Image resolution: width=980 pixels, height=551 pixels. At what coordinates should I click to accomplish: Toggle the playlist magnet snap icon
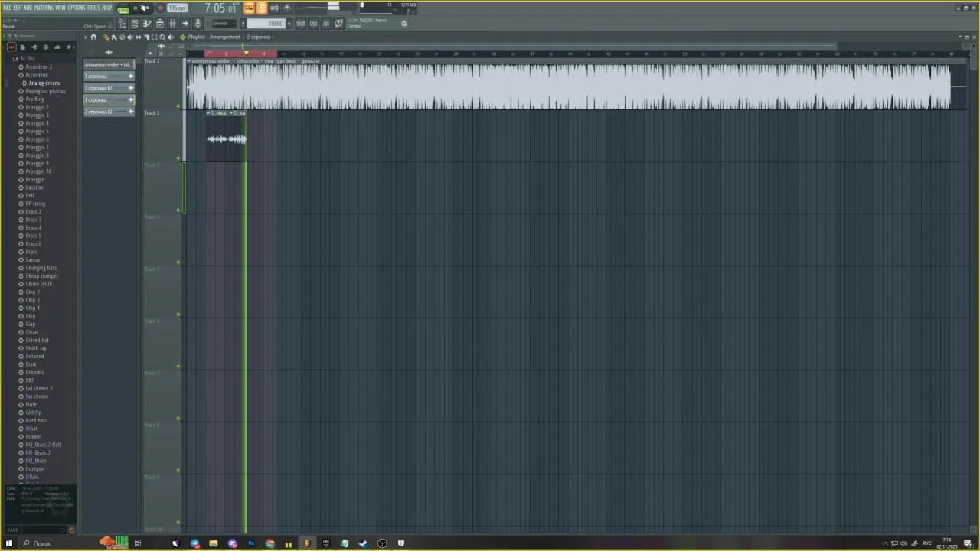click(x=94, y=37)
